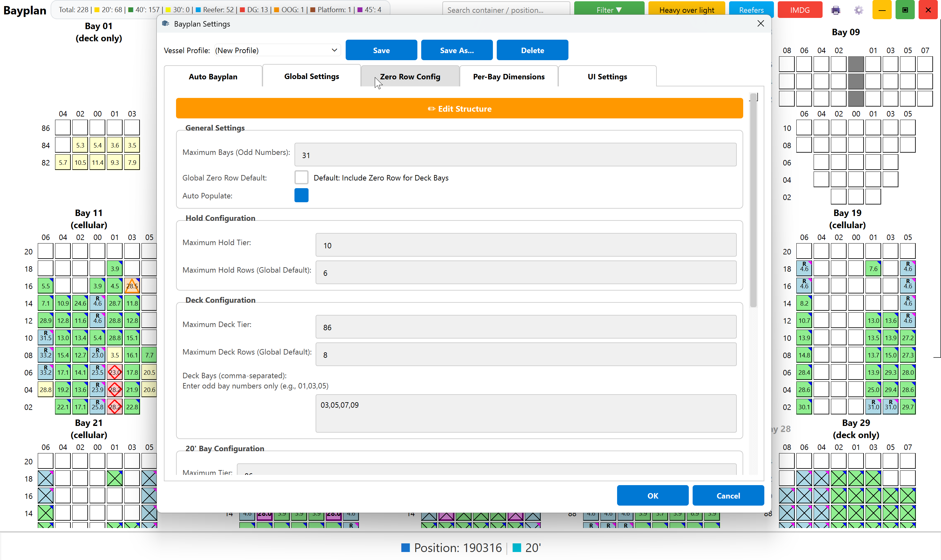Image resolution: width=941 pixels, height=560 pixels.
Task: Click the printer icon in top toolbar
Action: click(836, 10)
